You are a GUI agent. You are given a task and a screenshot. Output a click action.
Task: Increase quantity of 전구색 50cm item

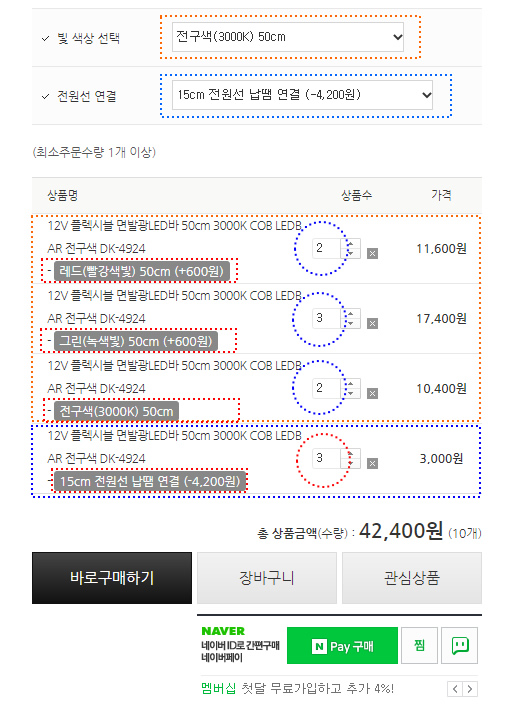point(351,384)
